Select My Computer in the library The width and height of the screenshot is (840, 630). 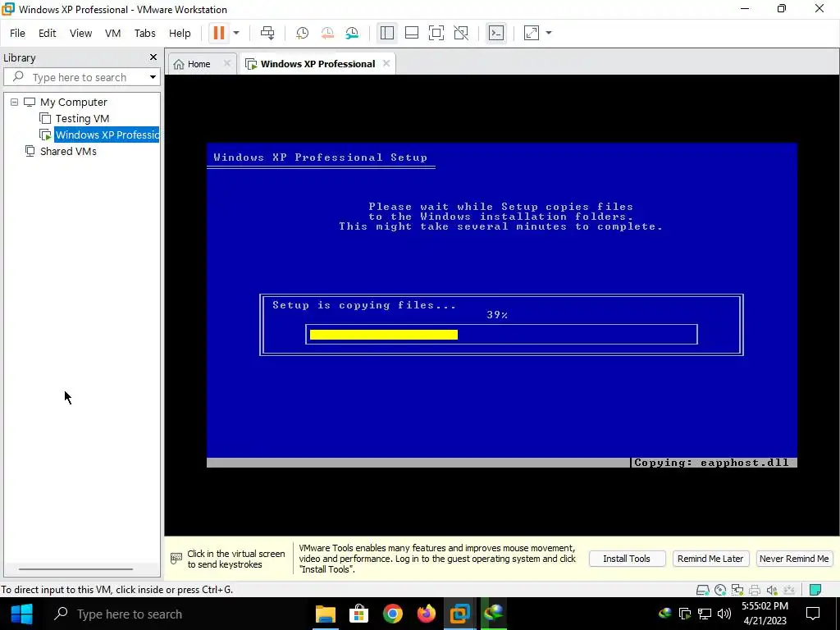[x=73, y=102]
